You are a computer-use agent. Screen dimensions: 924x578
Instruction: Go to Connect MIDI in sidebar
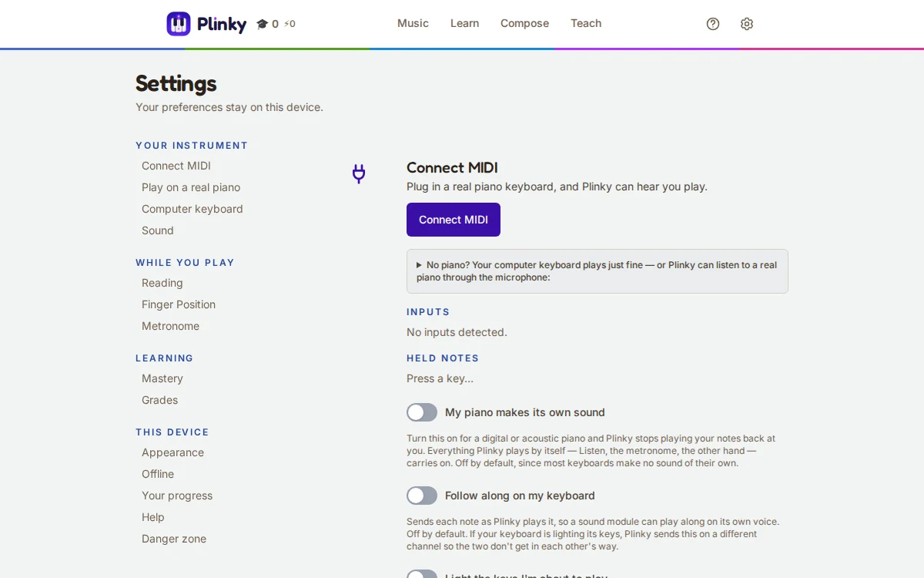point(176,166)
